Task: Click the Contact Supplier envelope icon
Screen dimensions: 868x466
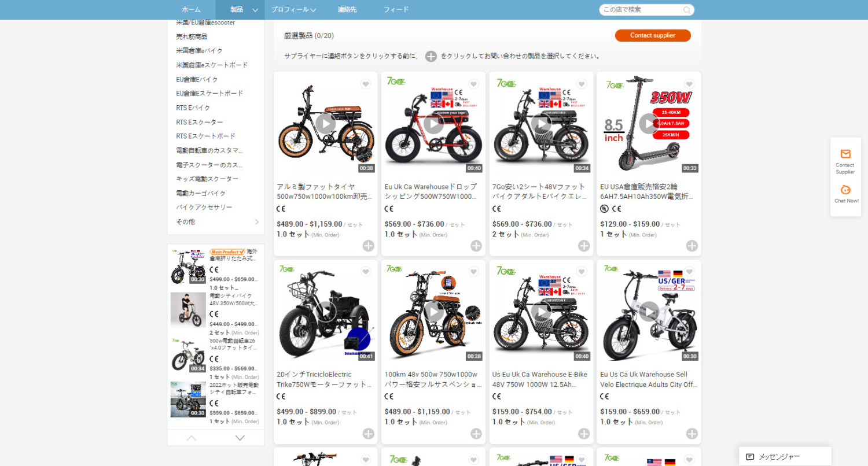Action: (x=845, y=154)
